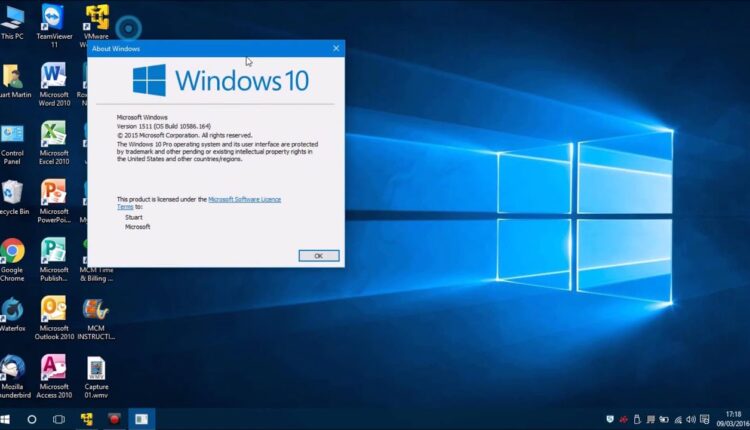This screenshot has height=430, width=750.
Task: Click the Recycle Bin icon
Action: (12, 192)
